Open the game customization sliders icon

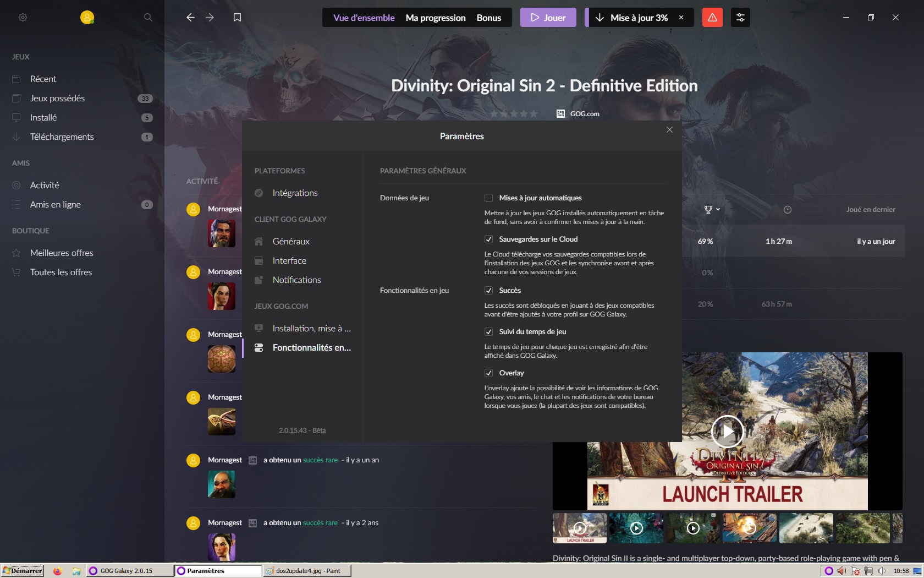click(x=740, y=18)
